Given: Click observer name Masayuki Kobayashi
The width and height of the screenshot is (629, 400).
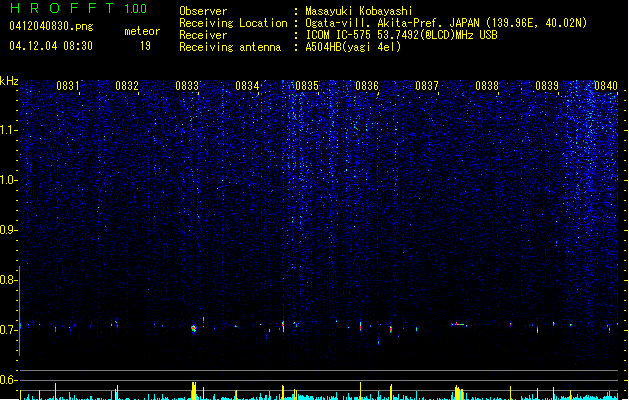Looking at the screenshot, I should pyautogui.click(x=359, y=11).
